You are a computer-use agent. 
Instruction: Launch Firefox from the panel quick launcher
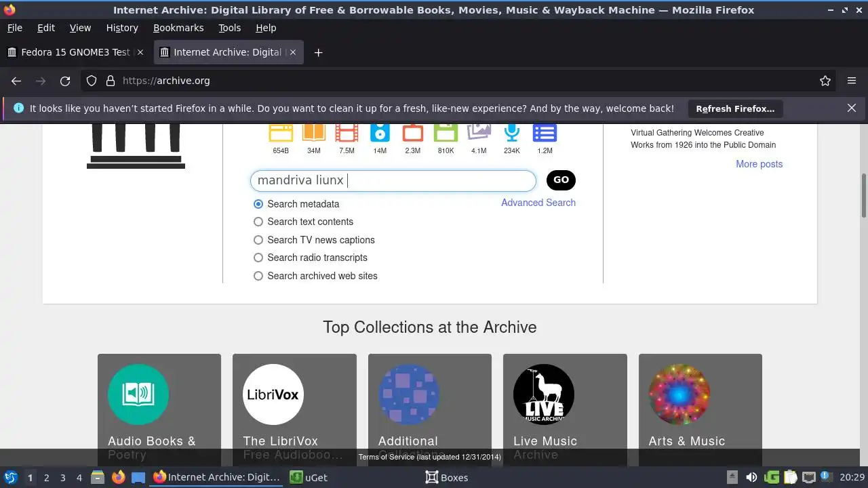118,477
